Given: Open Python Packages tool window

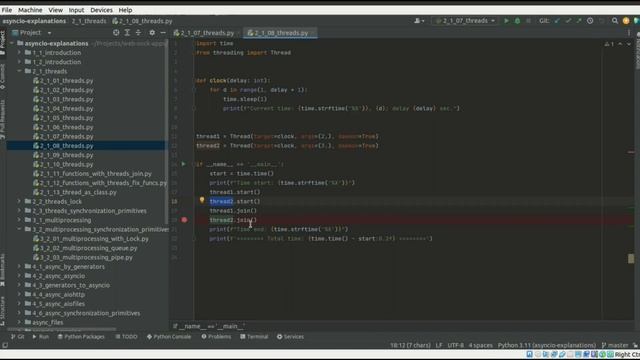Looking at the screenshot, I should tap(81, 337).
